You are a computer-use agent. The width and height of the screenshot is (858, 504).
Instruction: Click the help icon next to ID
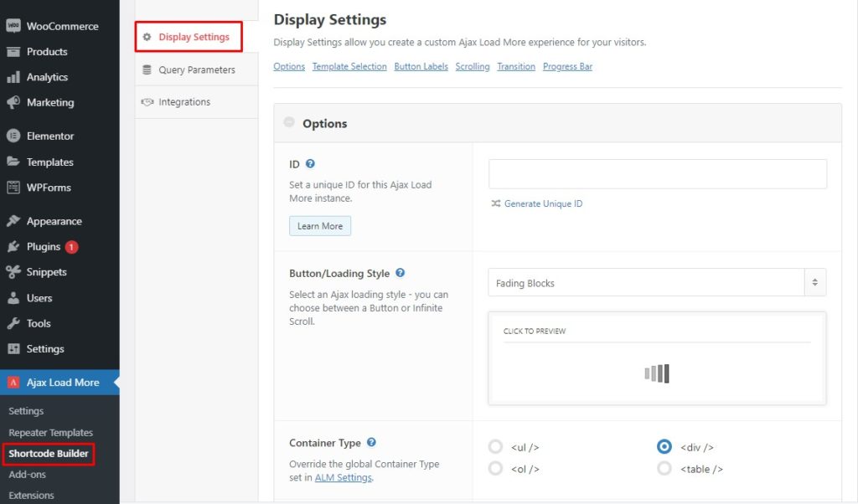tap(310, 163)
